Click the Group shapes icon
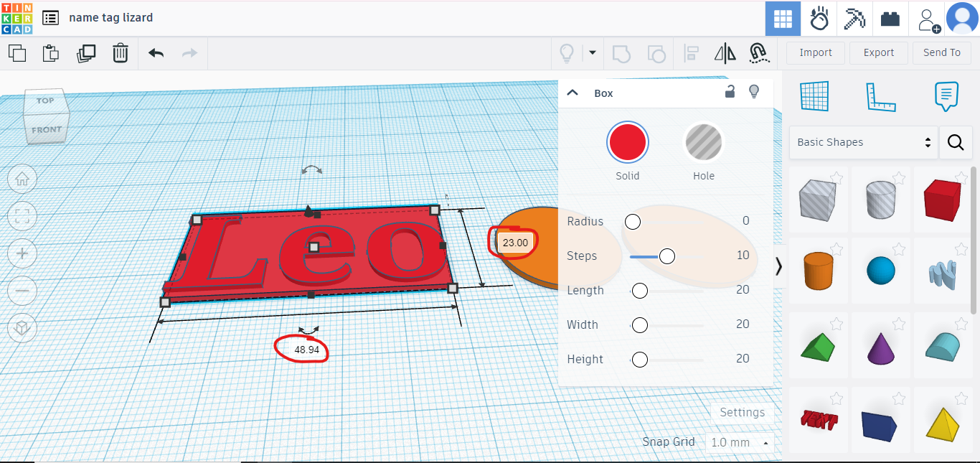980x463 pixels. [x=621, y=52]
